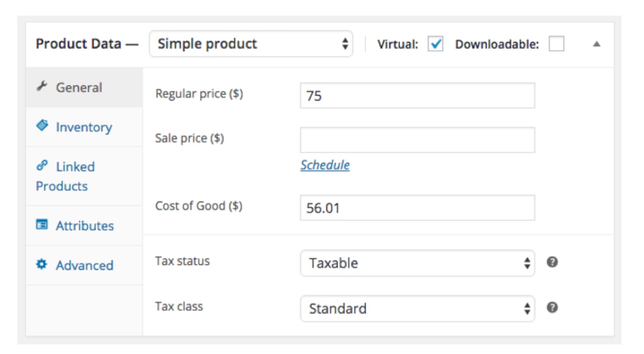The height and width of the screenshot is (354, 644).
Task: Click the Linked Products chain icon
Action: coord(42,165)
